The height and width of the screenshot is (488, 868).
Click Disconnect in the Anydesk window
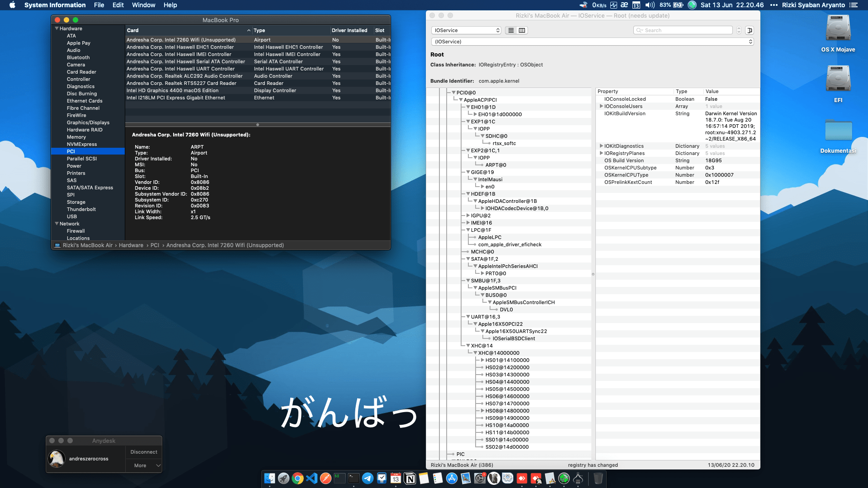coord(144,452)
